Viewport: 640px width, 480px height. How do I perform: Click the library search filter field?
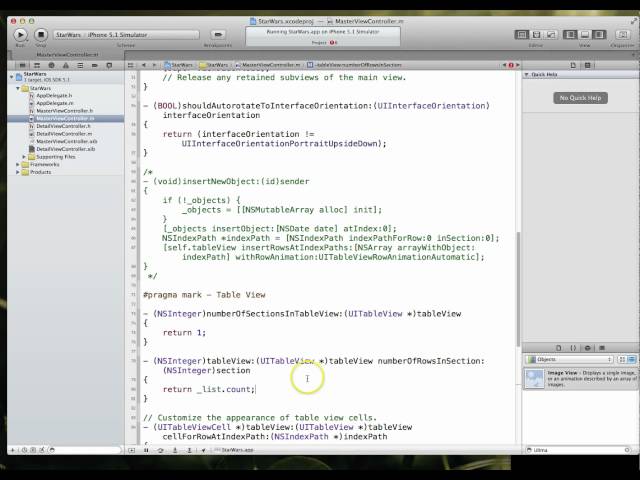pos(579,450)
